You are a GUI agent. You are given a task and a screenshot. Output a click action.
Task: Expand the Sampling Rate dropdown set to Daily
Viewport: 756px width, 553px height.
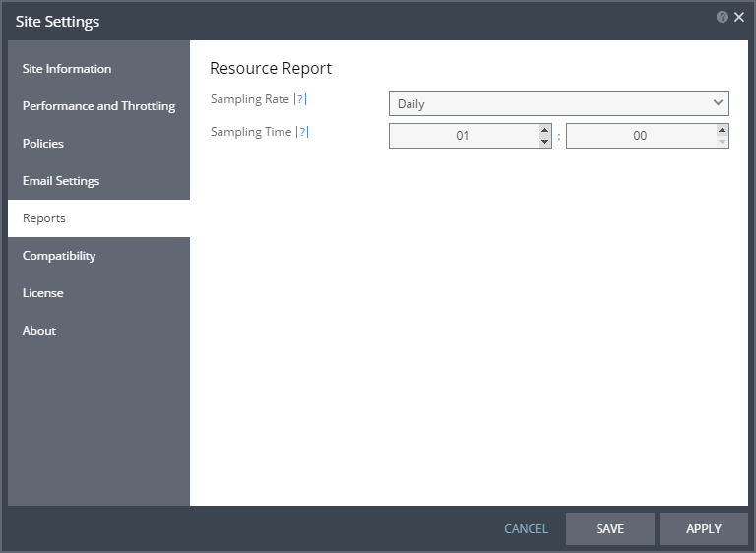559,103
